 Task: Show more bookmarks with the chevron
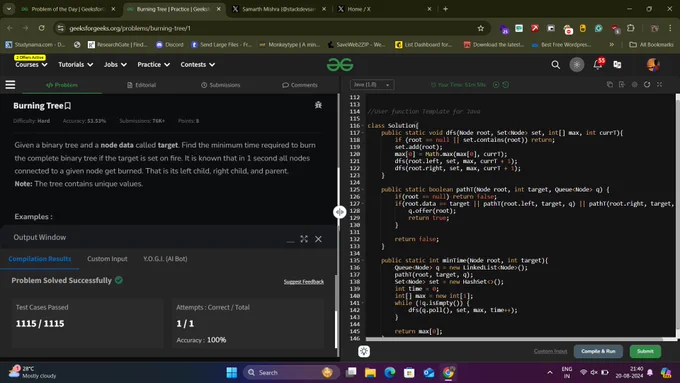(x=611, y=44)
